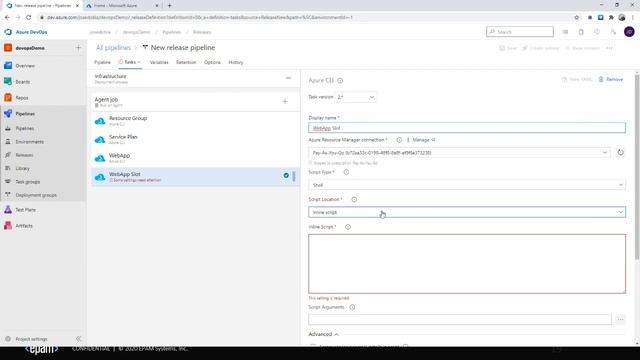The width and height of the screenshot is (640, 360).
Task: Switch to the Options tab
Action: coord(212,62)
